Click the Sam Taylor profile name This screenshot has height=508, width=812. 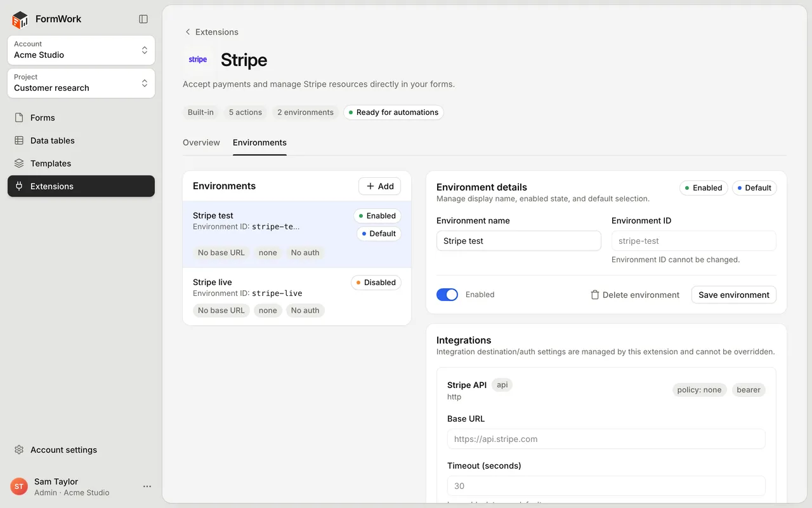click(56, 481)
